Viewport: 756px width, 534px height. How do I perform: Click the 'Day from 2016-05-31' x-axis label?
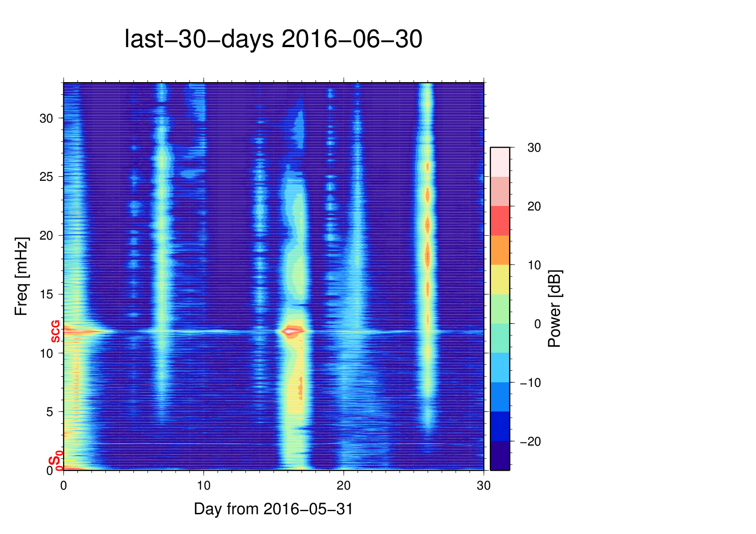pos(273,509)
